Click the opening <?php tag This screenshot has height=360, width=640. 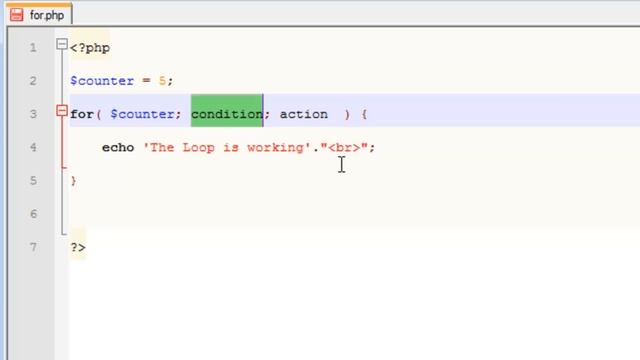(x=90, y=48)
